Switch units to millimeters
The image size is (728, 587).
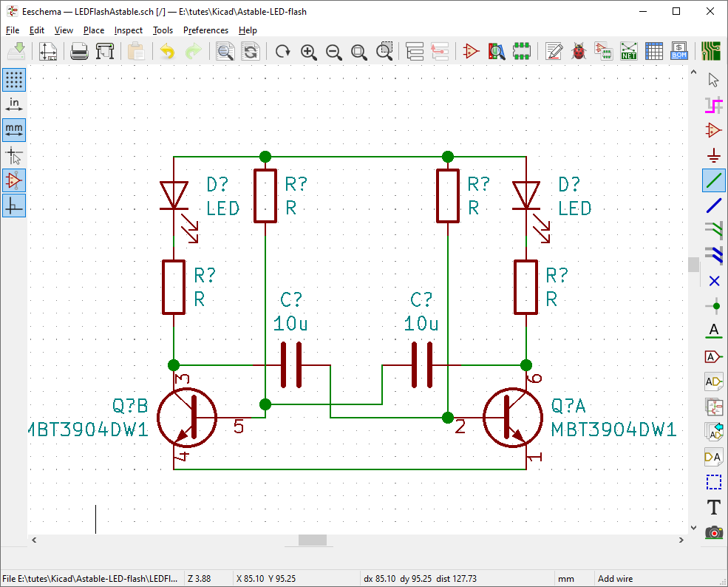click(x=14, y=130)
